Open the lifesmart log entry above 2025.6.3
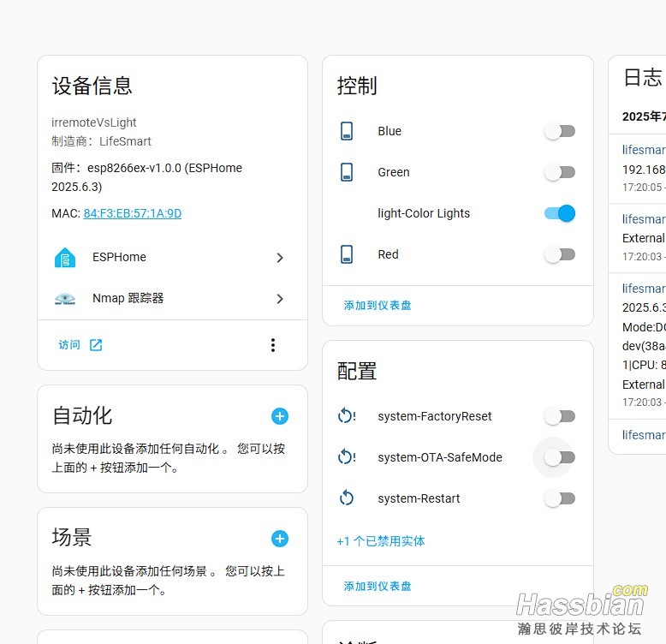Image resolution: width=666 pixels, height=644 pixels. click(644, 289)
